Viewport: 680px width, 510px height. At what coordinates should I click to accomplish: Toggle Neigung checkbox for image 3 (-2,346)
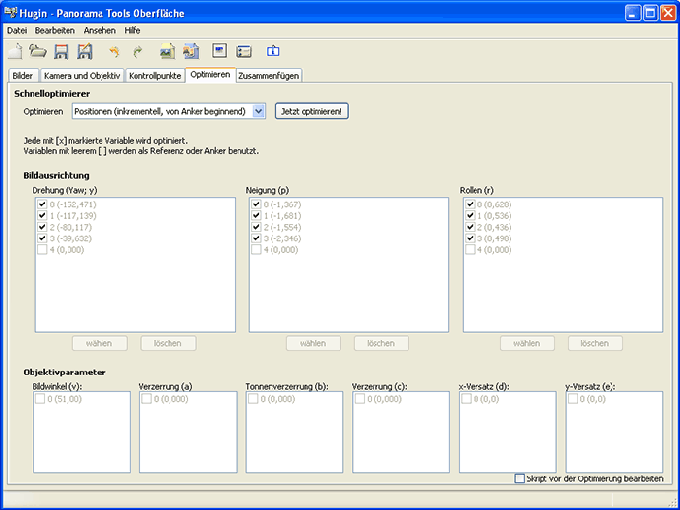coord(256,238)
